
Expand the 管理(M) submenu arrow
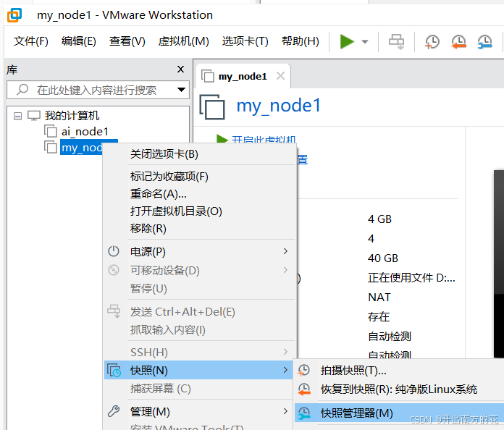285,411
